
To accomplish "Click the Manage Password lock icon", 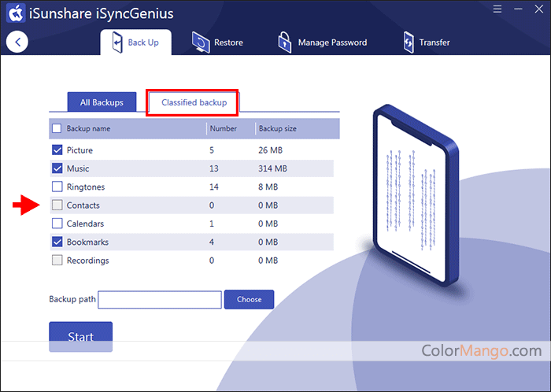I will 284,43.
